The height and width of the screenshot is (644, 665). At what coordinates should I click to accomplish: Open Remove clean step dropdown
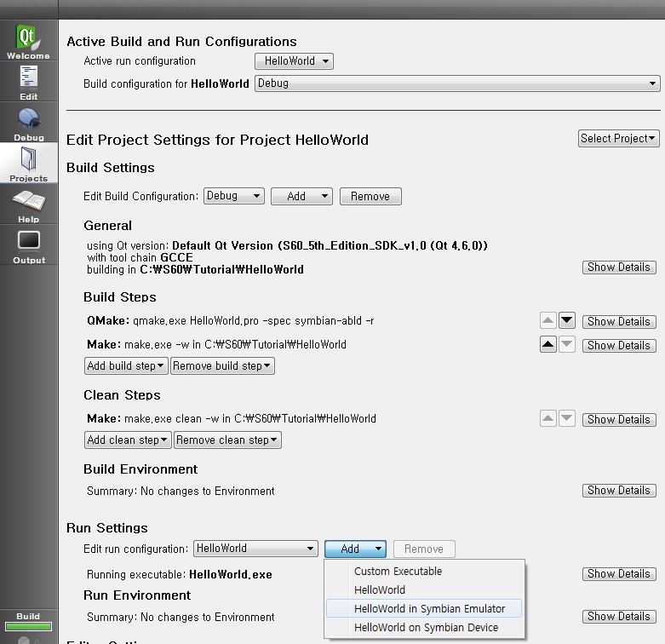click(x=227, y=440)
